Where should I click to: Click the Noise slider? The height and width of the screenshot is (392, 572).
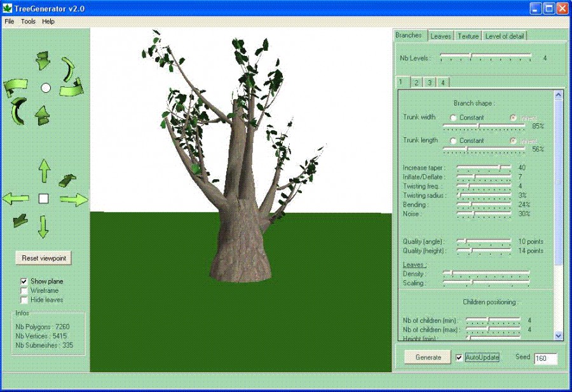tap(484, 213)
